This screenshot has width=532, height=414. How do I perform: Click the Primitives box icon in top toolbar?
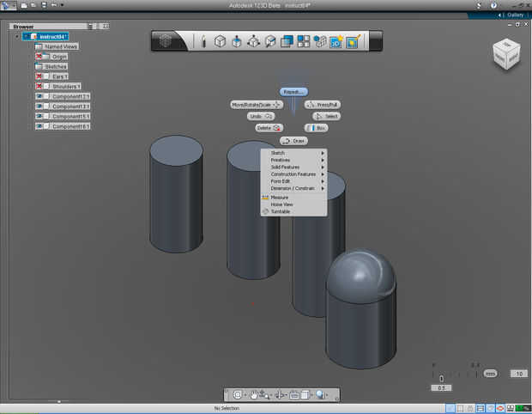click(x=220, y=40)
